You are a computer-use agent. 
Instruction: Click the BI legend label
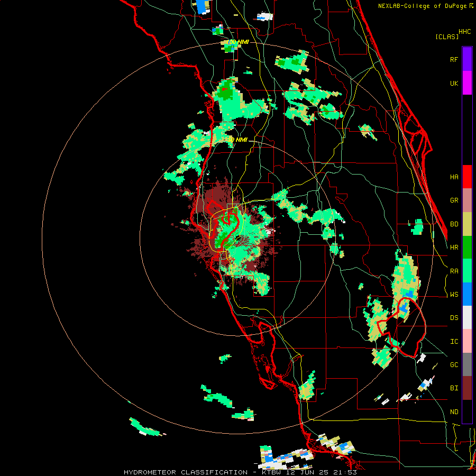click(454, 388)
